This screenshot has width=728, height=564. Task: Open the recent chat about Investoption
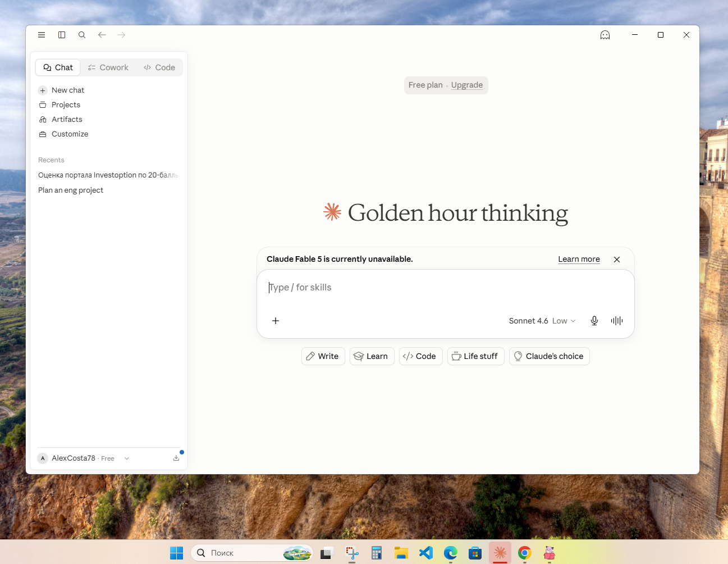(x=109, y=175)
